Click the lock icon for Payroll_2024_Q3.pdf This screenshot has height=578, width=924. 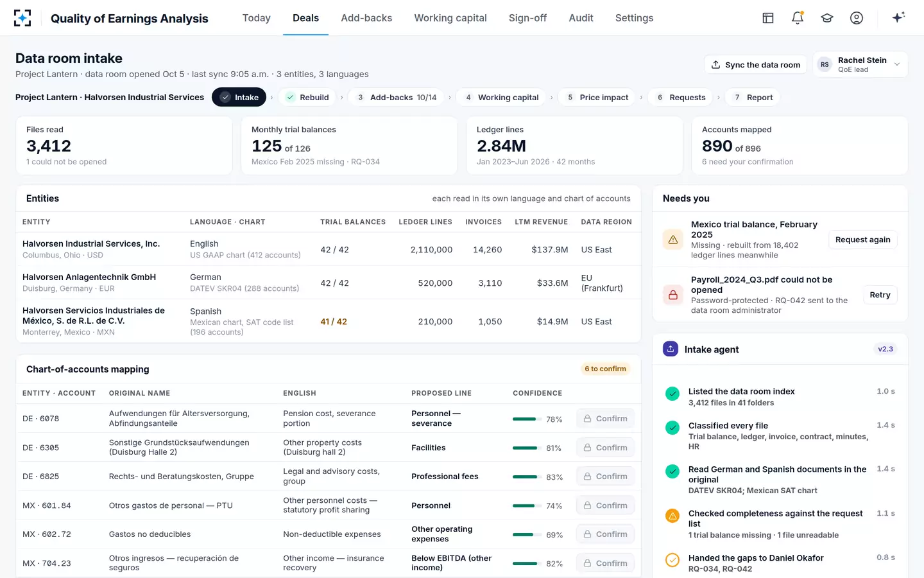(x=673, y=295)
